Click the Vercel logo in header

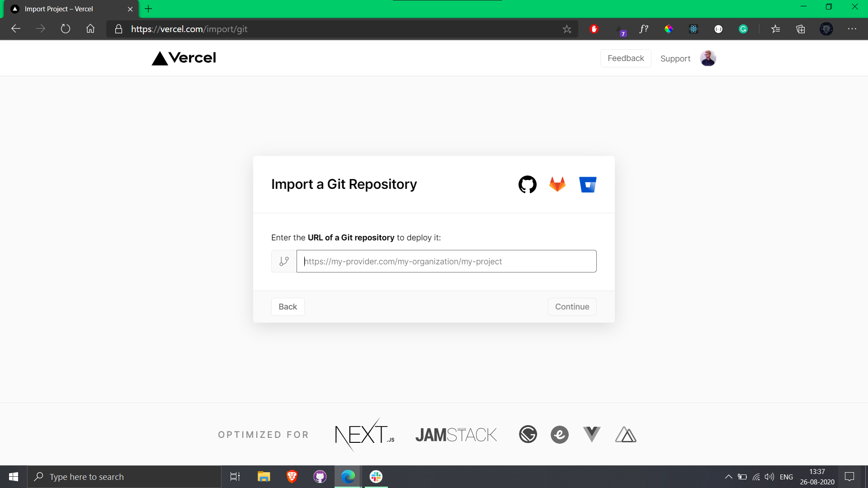(184, 58)
